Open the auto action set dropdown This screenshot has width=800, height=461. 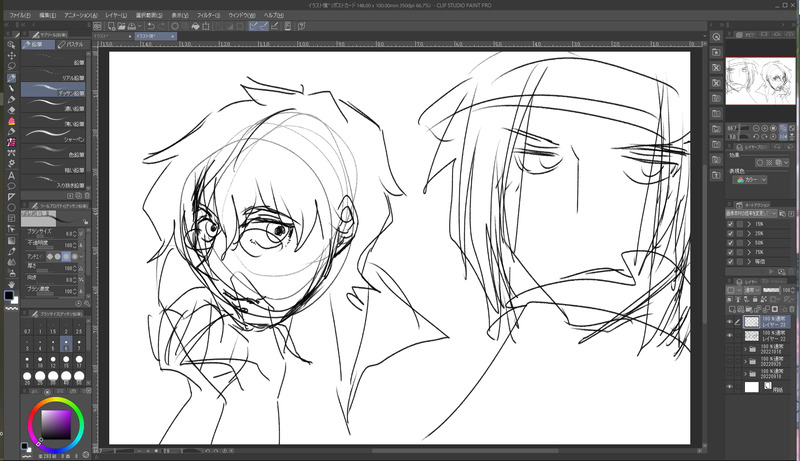click(x=751, y=214)
